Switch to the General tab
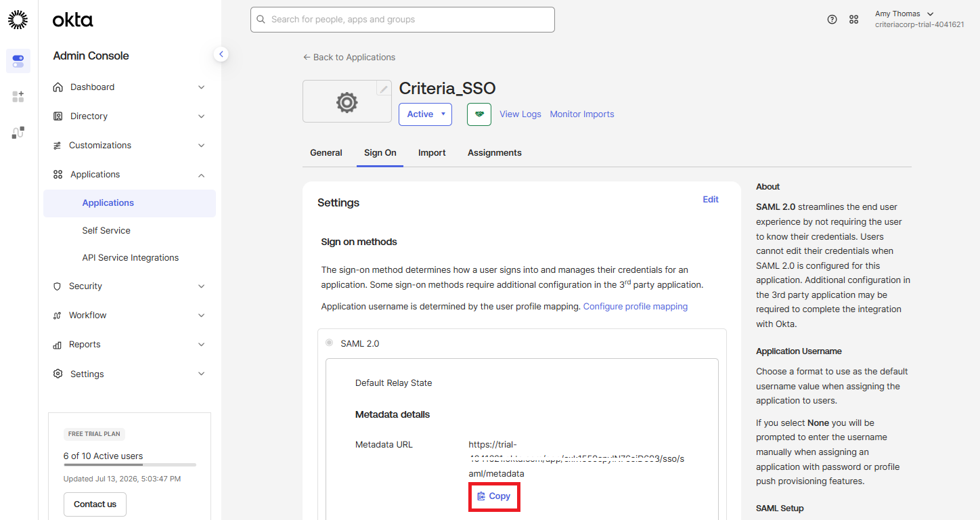The image size is (980, 520). (x=326, y=153)
